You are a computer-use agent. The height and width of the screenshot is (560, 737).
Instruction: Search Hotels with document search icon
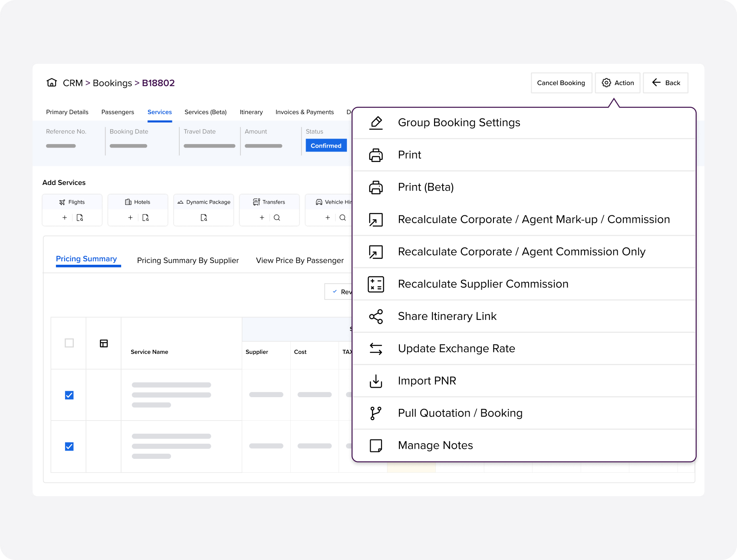(145, 217)
